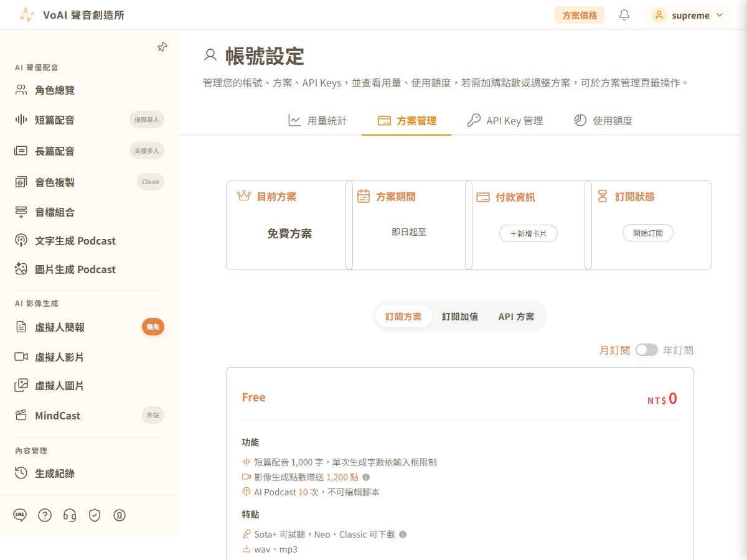Click the NT$0 price
This screenshot has width=747, height=560.
pos(662,399)
